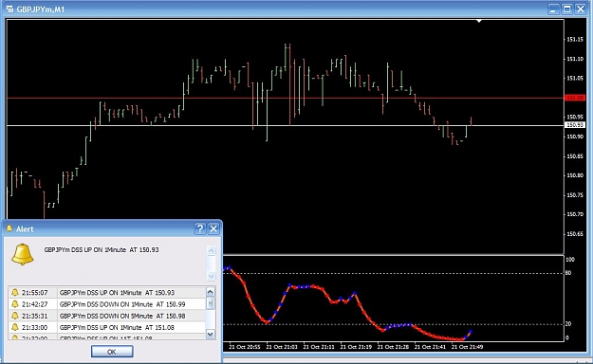
Task: Maximize the GBPJPYm,M1 chart window
Action: [566, 9]
